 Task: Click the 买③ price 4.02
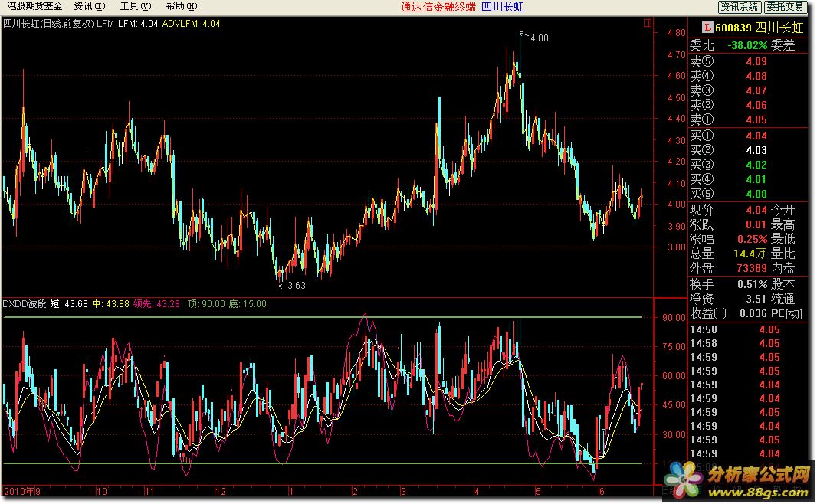pos(756,165)
